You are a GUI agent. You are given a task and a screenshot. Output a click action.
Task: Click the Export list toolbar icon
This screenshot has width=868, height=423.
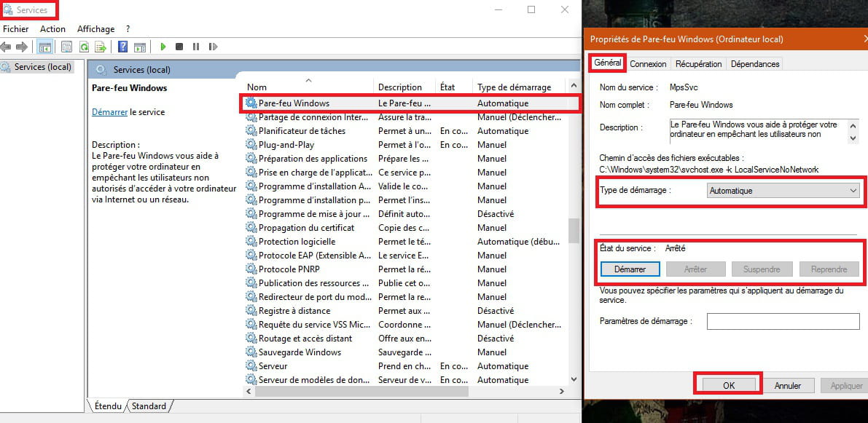[x=100, y=47]
